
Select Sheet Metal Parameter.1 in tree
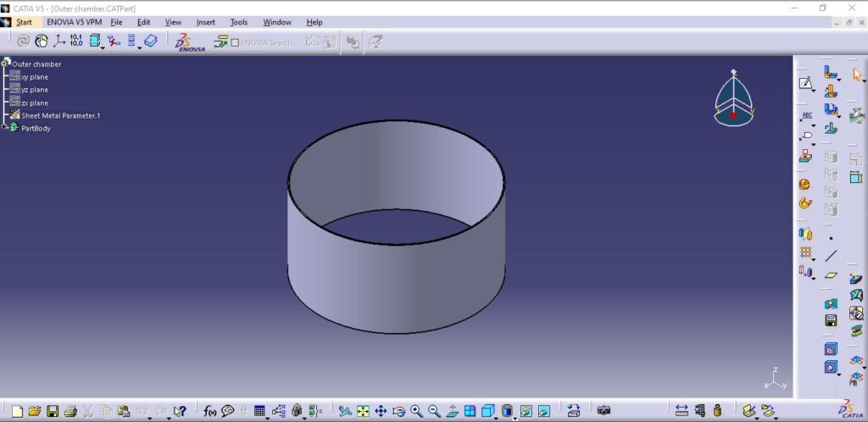(x=61, y=115)
